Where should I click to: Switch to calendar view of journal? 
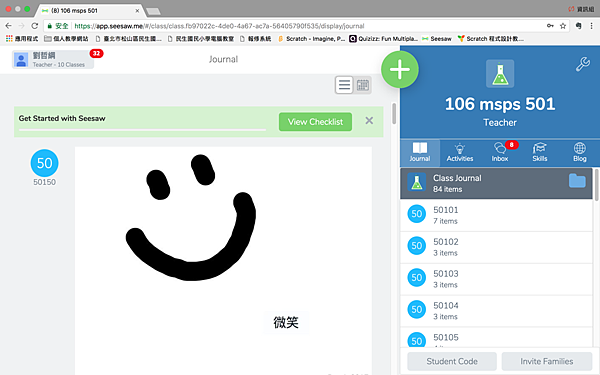pyautogui.click(x=362, y=85)
